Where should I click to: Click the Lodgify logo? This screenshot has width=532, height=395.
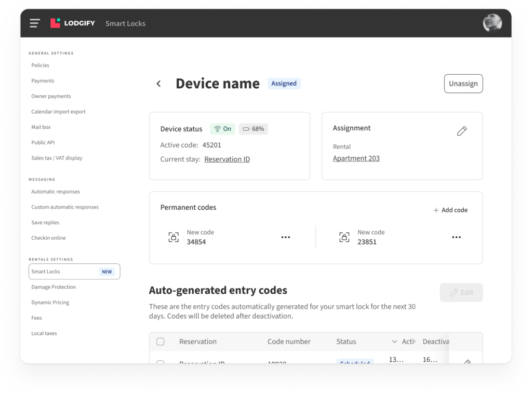tap(73, 23)
